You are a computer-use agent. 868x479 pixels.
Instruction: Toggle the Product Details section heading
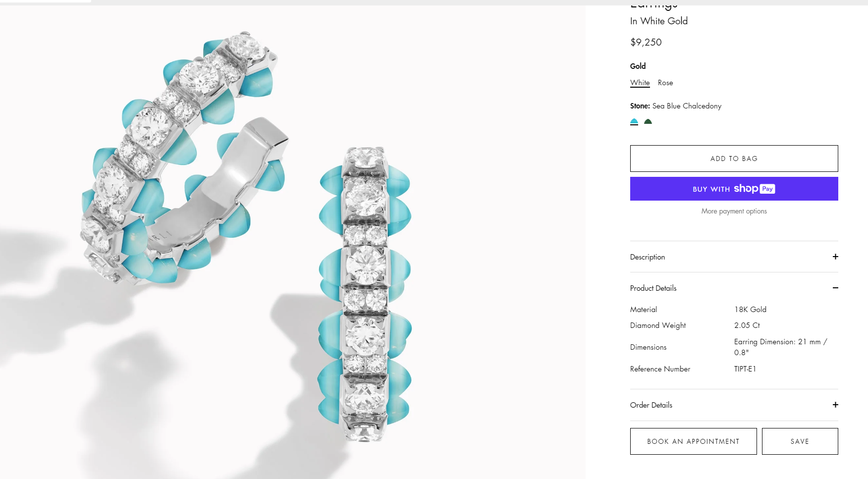(x=653, y=288)
